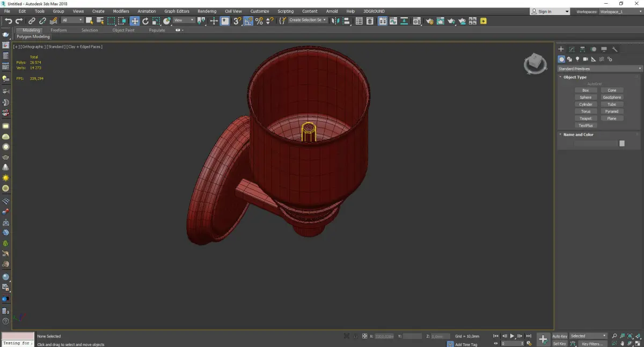Open the Material Editor teapot icon
The image size is (644, 347).
416,21
